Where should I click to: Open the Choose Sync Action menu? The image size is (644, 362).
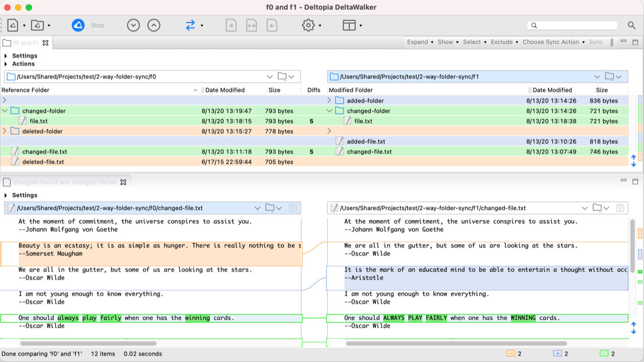pyautogui.click(x=554, y=42)
